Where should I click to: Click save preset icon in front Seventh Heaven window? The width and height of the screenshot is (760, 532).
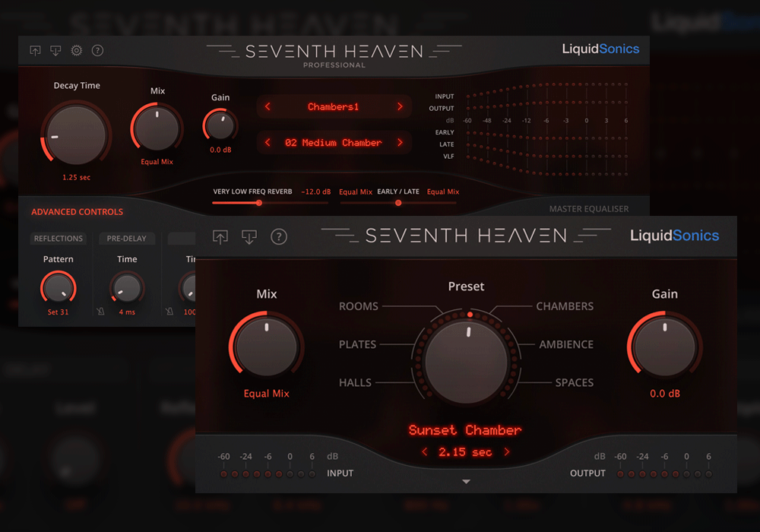tap(249, 236)
